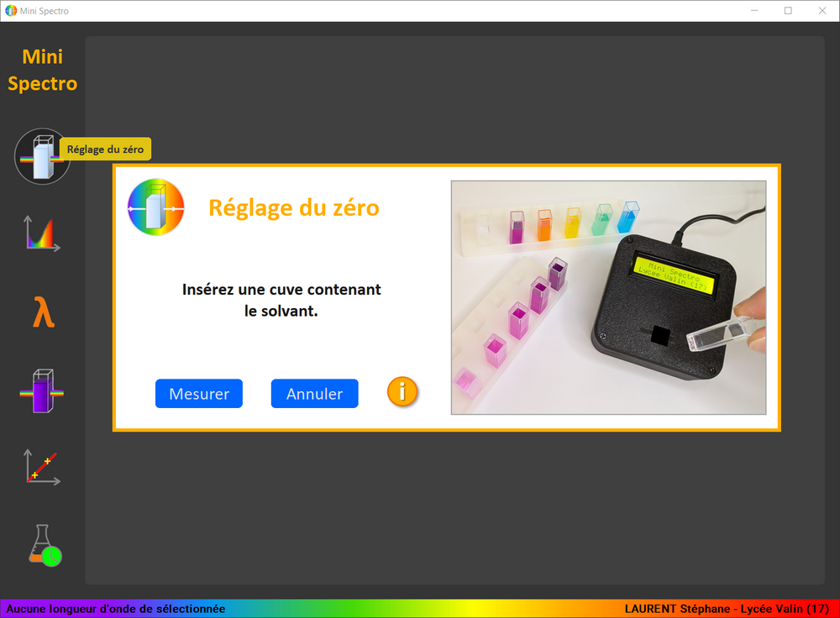Click the Mini Spectro sidebar title
This screenshot has height=618, width=840.
coord(43,71)
